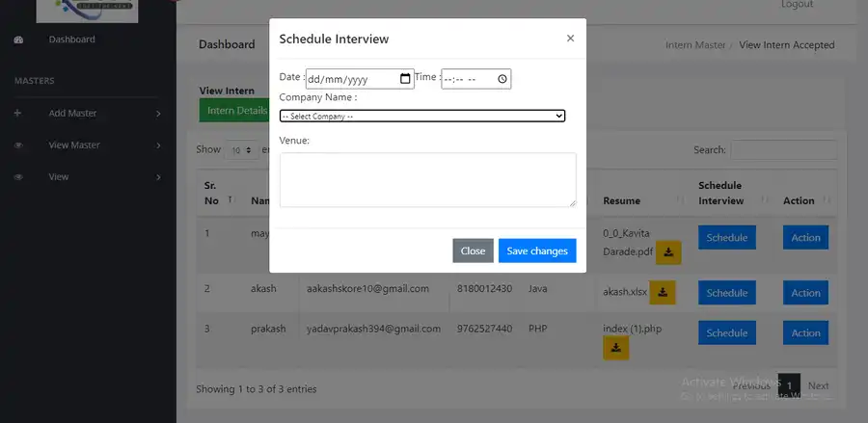Click the clock icon in Time field

click(x=502, y=79)
